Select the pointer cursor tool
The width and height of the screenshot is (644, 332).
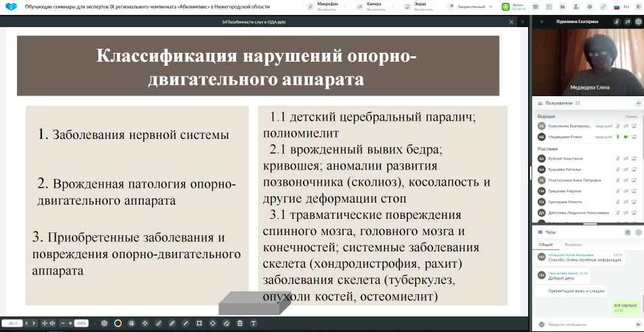click(132, 323)
